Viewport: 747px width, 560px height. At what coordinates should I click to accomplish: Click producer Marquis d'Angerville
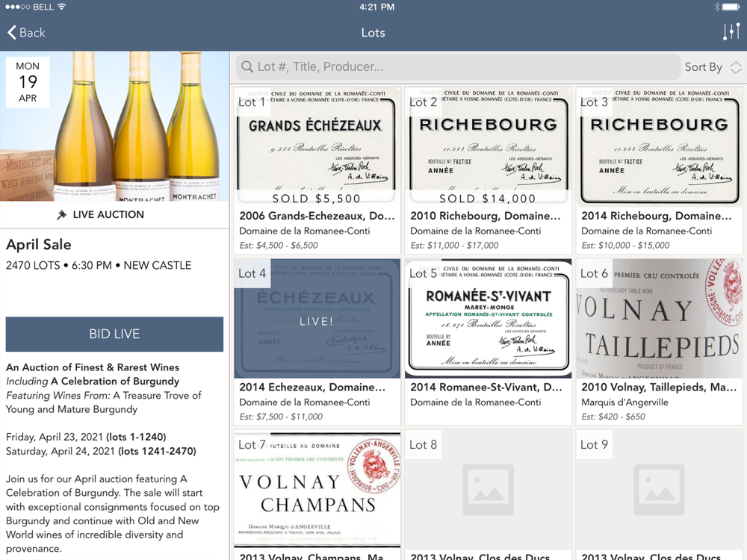coord(624,402)
